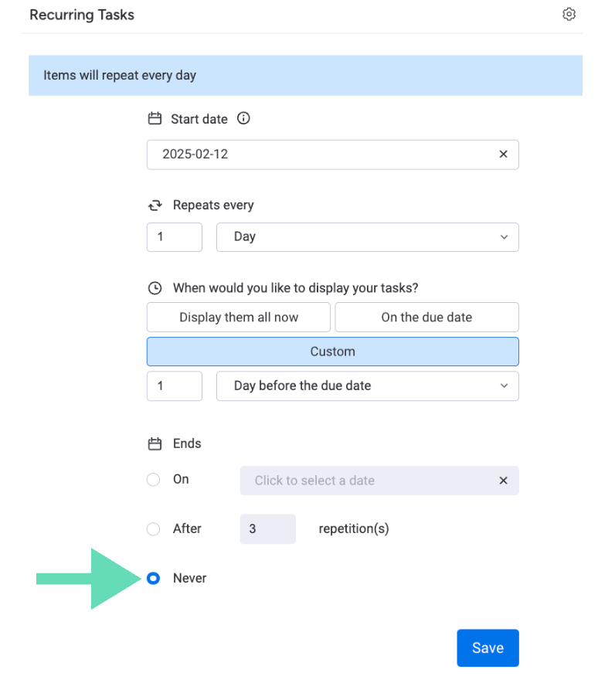Select the Custom display option
The width and height of the screenshot is (598, 700).
click(332, 351)
